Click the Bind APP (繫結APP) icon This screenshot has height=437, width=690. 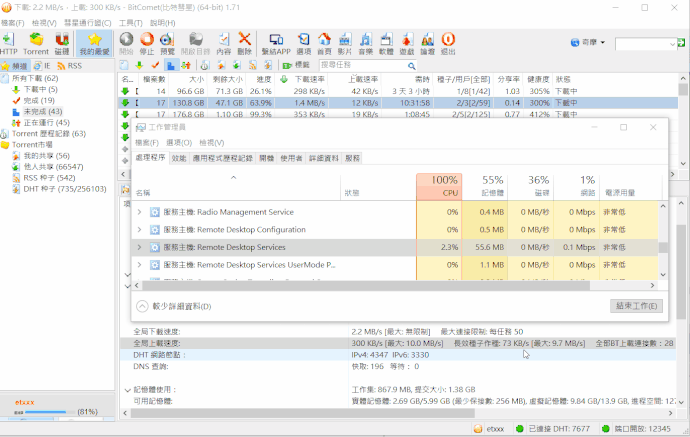point(276,44)
